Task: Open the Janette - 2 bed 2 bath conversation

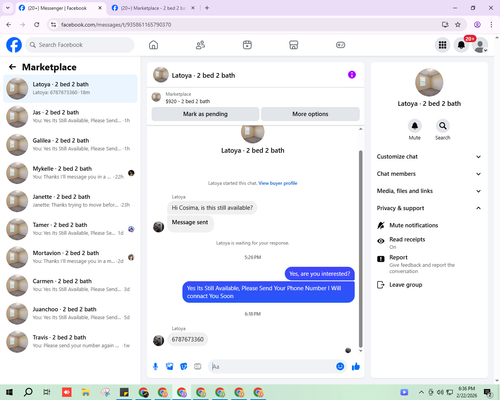Action: tap(70, 201)
